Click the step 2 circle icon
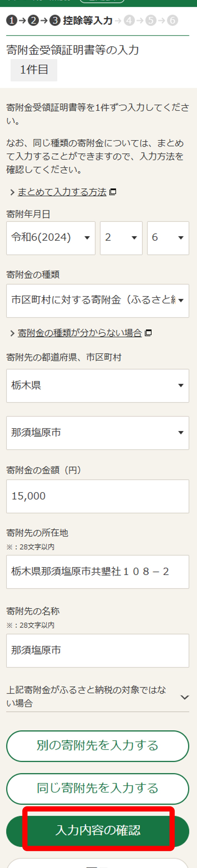Viewport: 197px width, 868px height. pos(33,20)
